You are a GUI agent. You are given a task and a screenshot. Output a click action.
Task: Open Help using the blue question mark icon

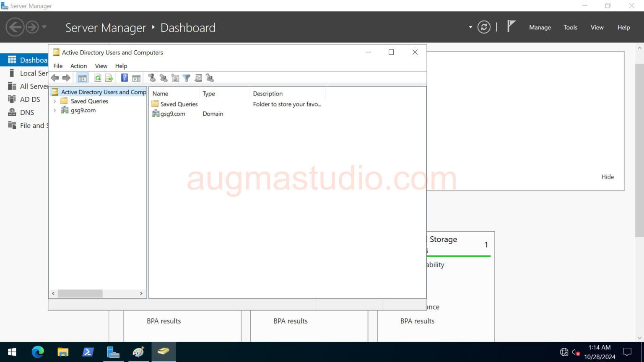124,78
